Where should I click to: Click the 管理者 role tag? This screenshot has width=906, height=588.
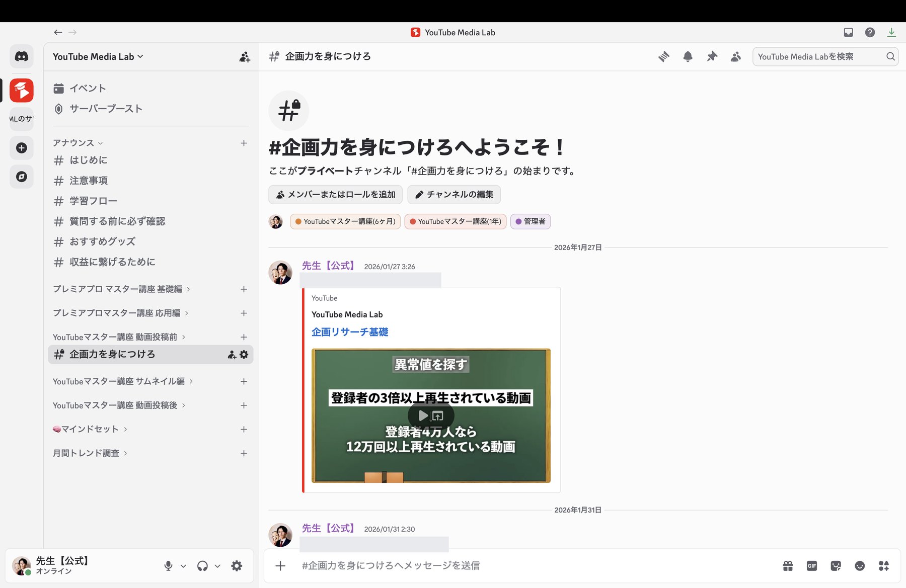[531, 221]
